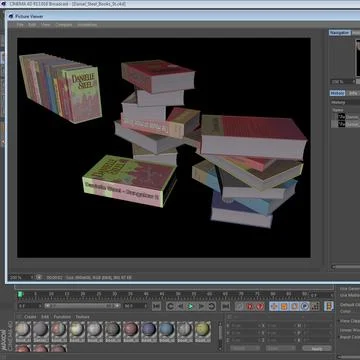Open the Navigator zoom percentage dropdown

(343, 82)
